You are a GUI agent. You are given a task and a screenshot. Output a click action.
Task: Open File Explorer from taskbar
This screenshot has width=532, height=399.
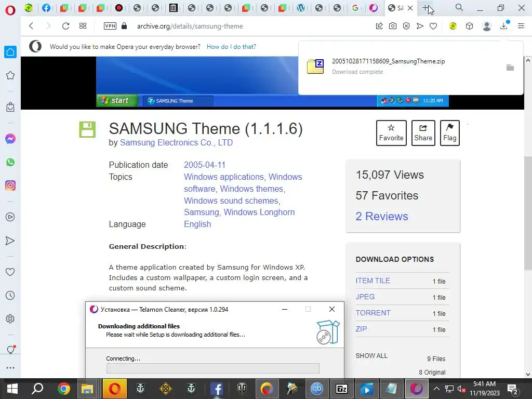click(87, 389)
